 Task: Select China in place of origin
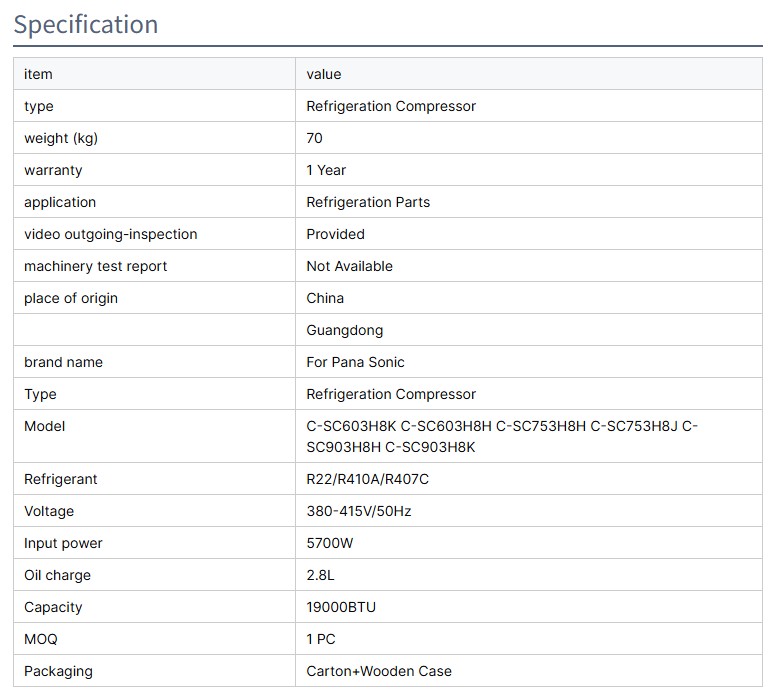(325, 298)
